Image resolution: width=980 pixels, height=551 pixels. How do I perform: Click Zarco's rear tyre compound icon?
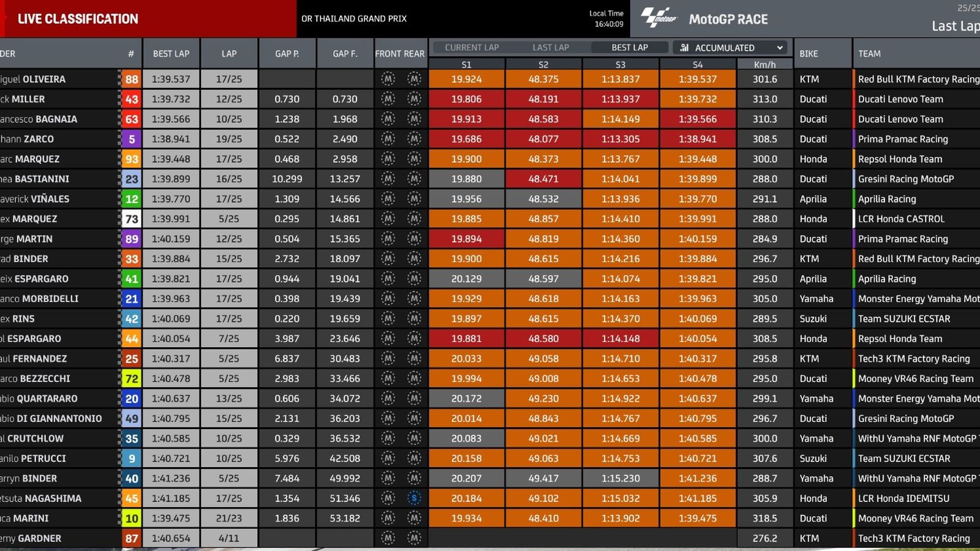pyautogui.click(x=415, y=139)
